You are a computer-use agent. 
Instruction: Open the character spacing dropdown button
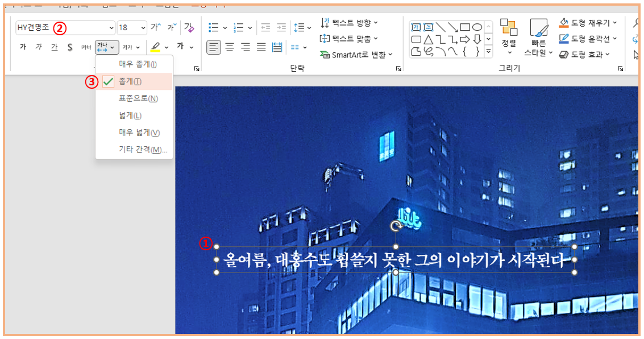tap(107, 47)
